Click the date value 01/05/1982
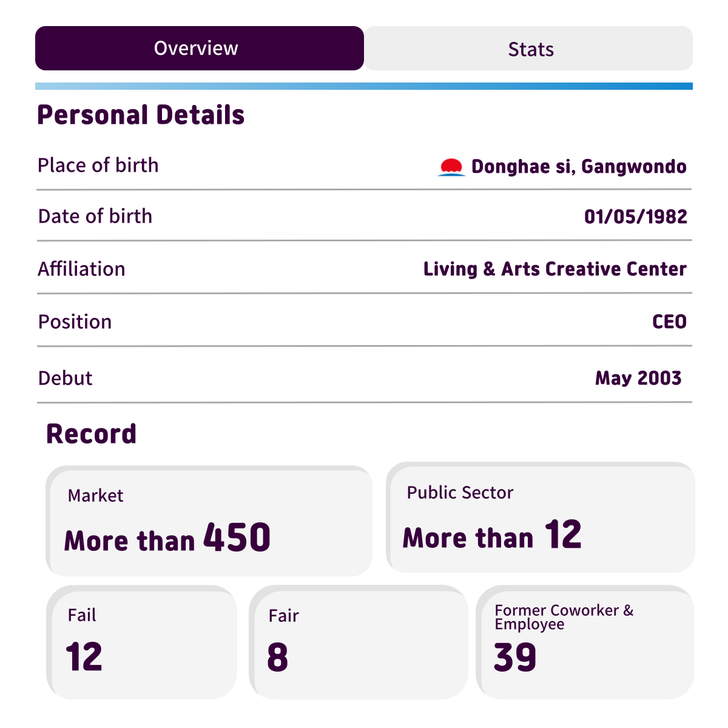The height and width of the screenshot is (728, 728). [635, 217]
